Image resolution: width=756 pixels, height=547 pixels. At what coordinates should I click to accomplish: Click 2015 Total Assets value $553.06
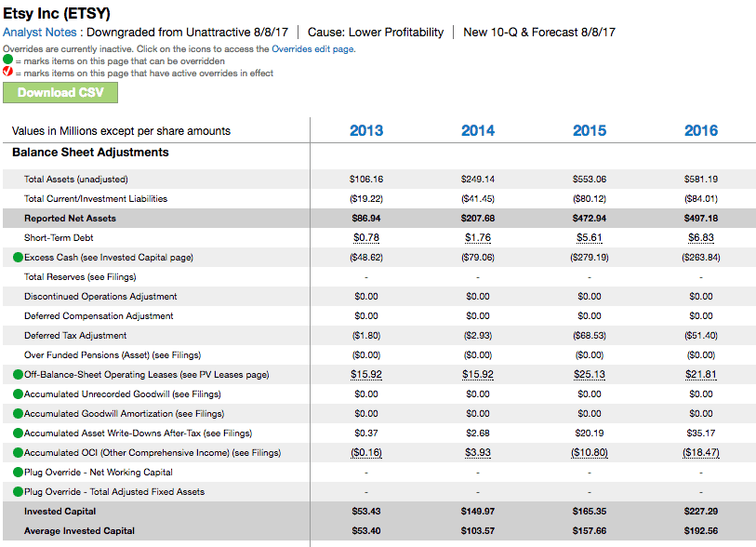[x=590, y=180]
